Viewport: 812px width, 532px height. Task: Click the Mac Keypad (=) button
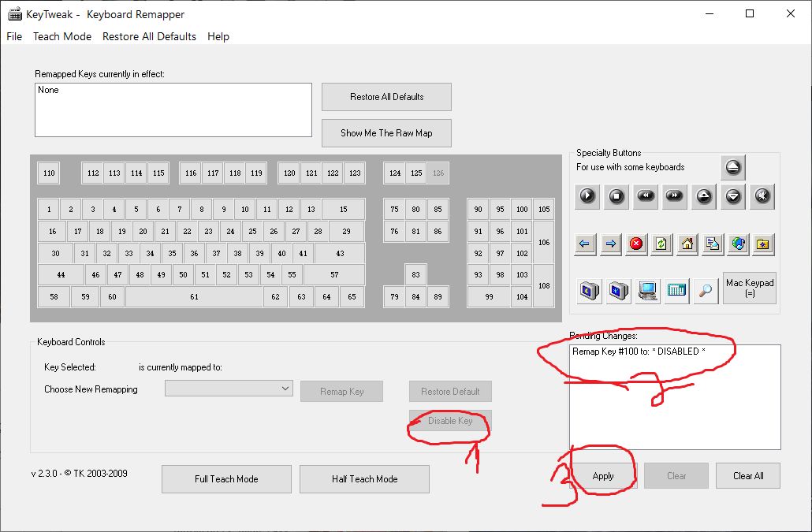pos(750,288)
